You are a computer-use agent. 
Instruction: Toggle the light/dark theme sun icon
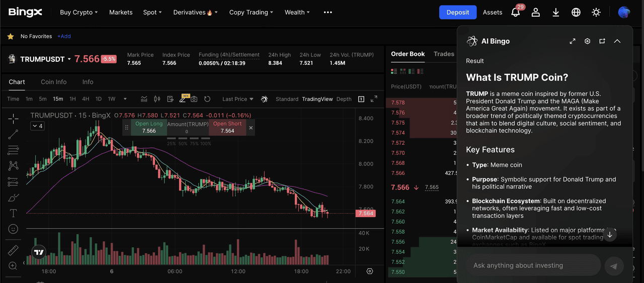(x=596, y=13)
